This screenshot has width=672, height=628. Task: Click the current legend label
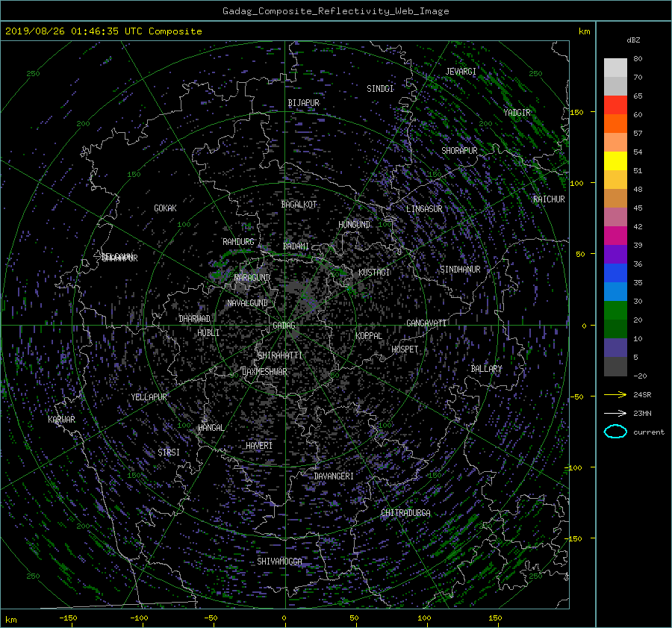point(648,432)
